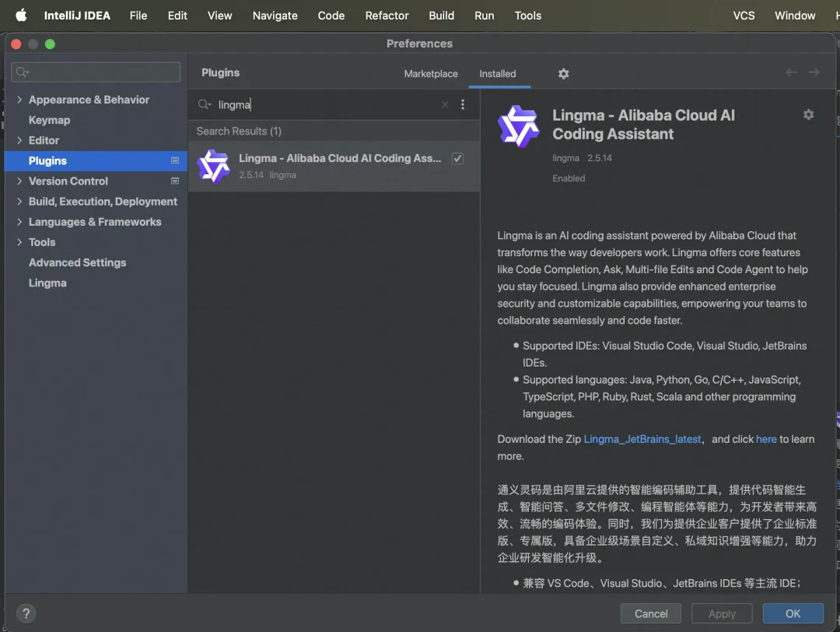The height and width of the screenshot is (632, 840).
Task: Click the magnifier in the settings search box
Action: point(22,72)
